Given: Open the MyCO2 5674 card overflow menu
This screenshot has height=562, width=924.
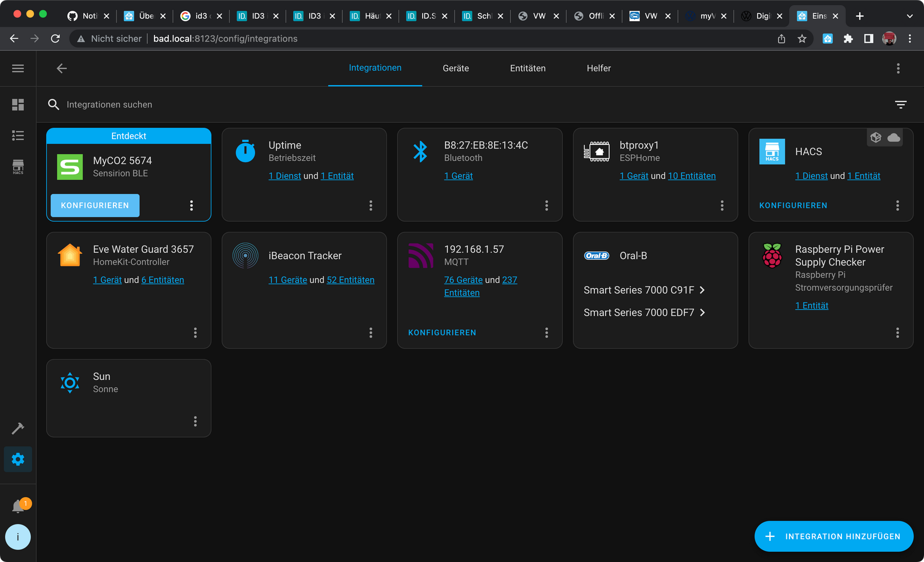Looking at the screenshot, I should 191,205.
